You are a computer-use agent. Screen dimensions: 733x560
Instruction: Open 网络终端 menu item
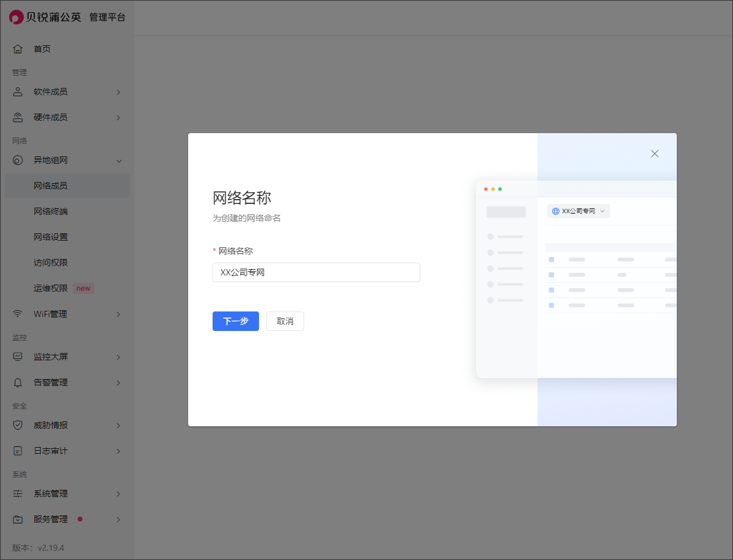[51, 211]
